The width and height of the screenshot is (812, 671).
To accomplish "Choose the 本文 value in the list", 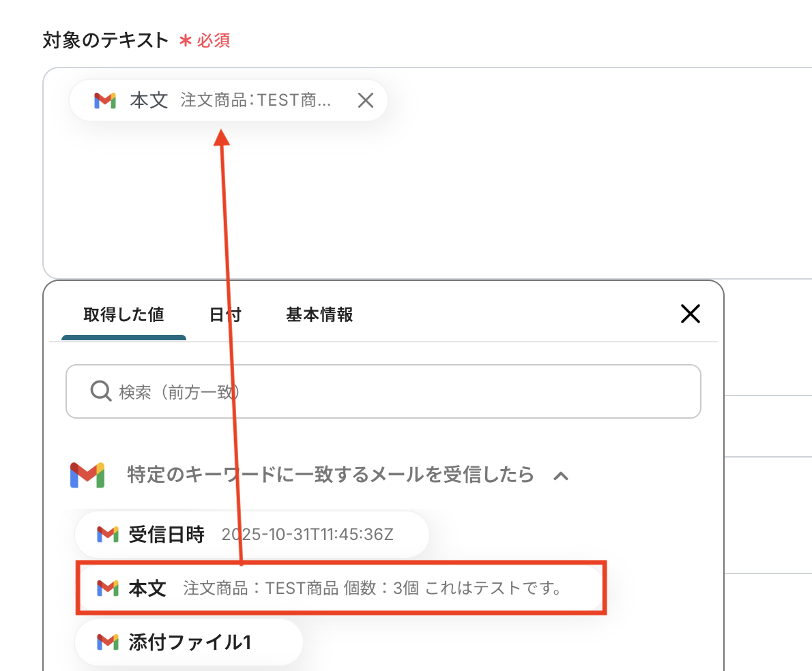I will click(x=340, y=588).
